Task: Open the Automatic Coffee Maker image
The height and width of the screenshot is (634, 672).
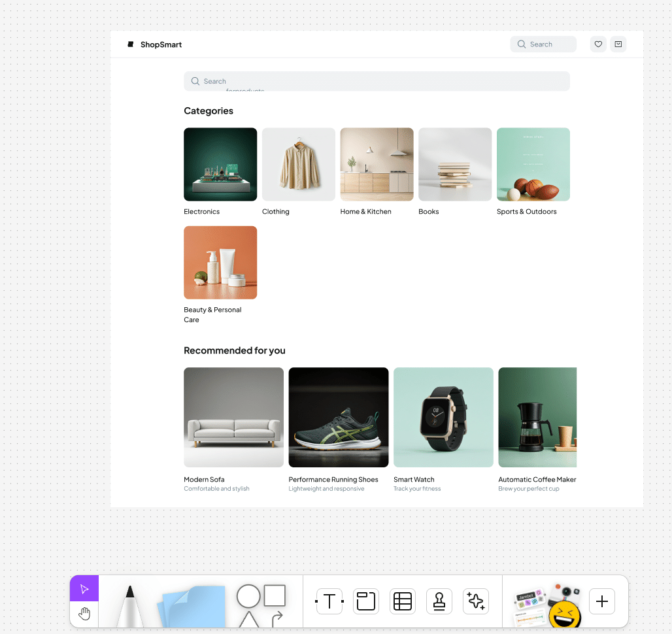Action: click(x=537, y=417)
